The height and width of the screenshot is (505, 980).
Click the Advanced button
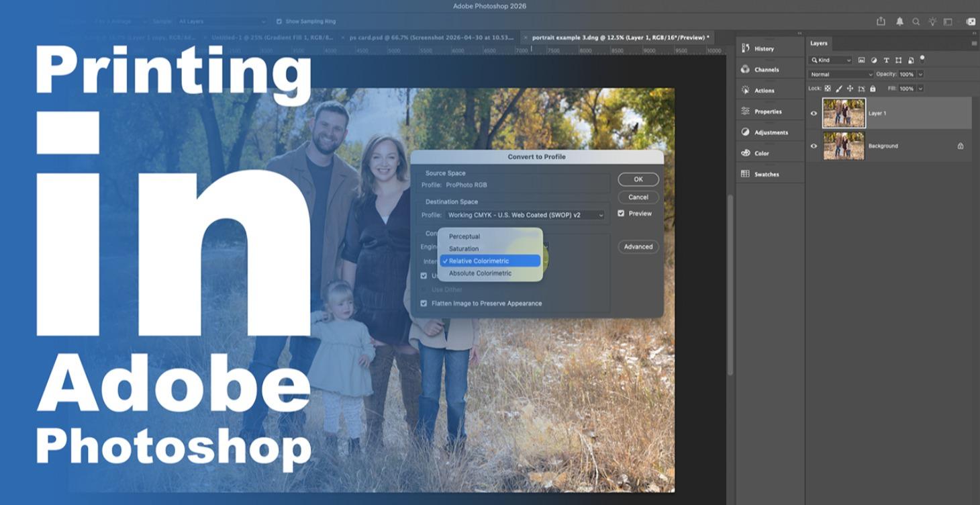(638, 246)
